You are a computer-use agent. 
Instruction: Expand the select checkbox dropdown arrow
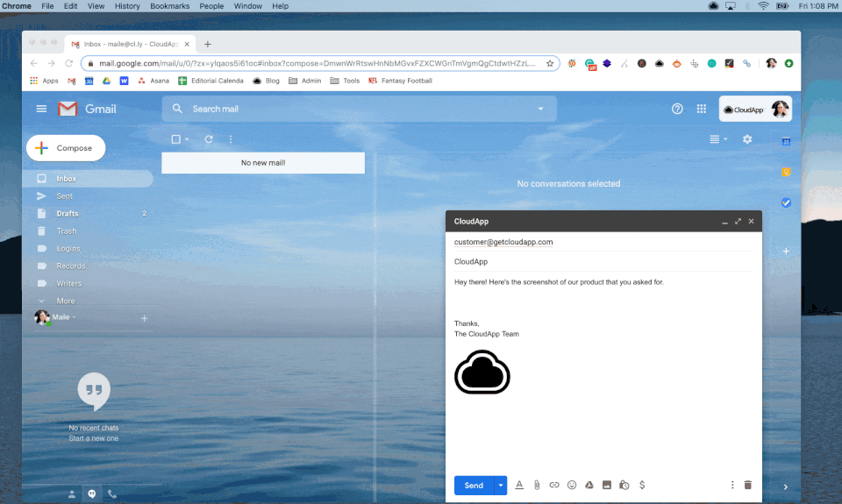[187, 139]
